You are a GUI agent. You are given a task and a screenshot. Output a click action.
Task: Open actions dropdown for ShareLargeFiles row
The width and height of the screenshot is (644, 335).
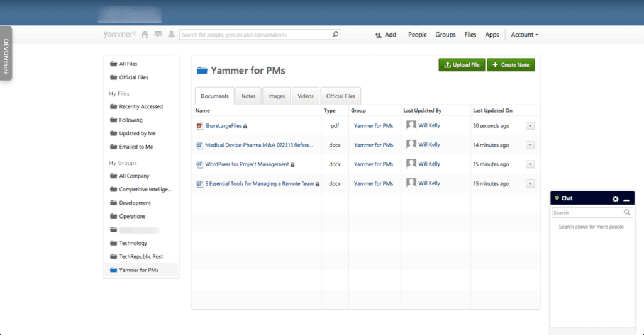pos(530,126)
